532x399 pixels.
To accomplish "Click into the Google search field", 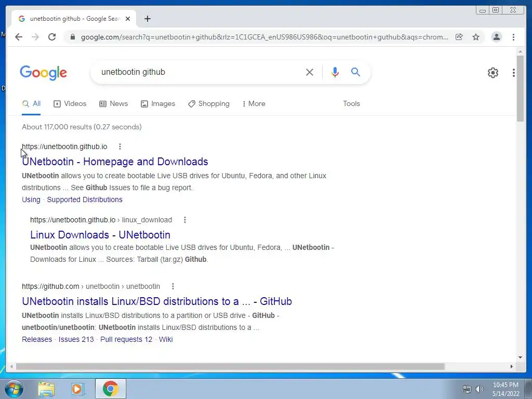I will 200,72.
